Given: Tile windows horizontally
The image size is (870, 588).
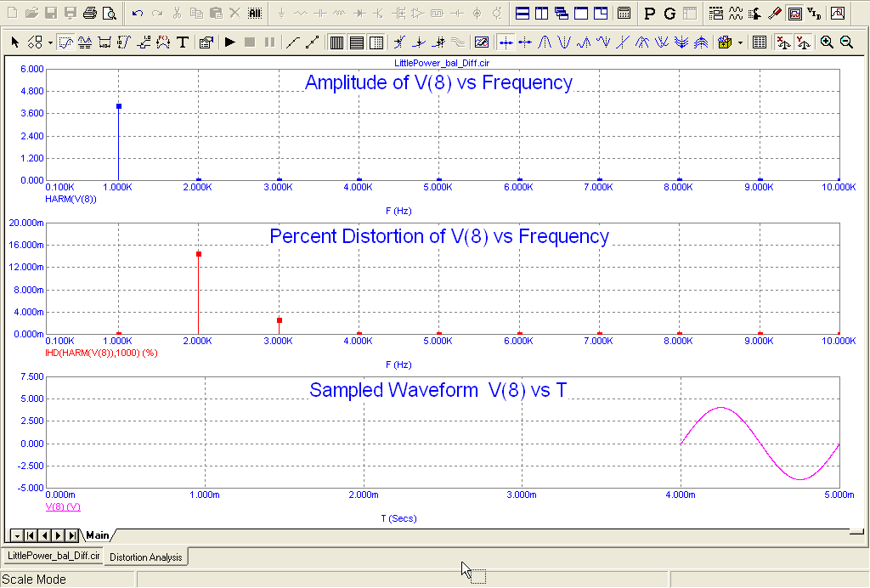Looking at the screenshot, I should click(523, 13).
